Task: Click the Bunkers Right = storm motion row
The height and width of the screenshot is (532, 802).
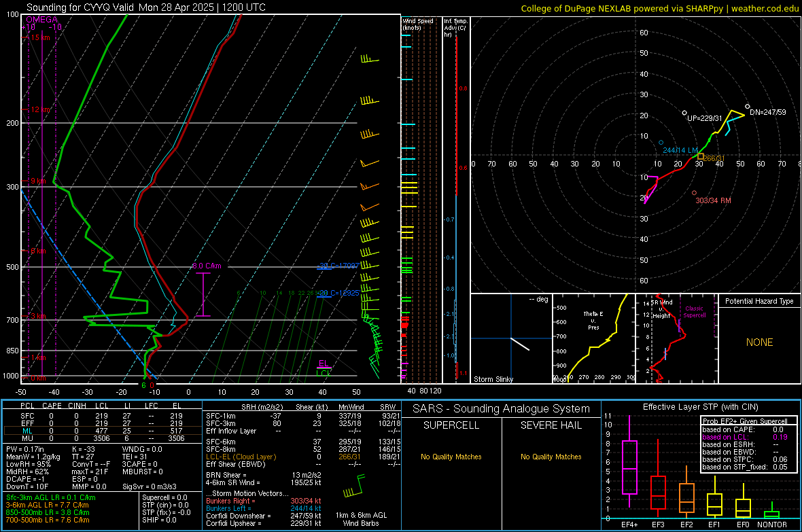Action: [264, 501]
